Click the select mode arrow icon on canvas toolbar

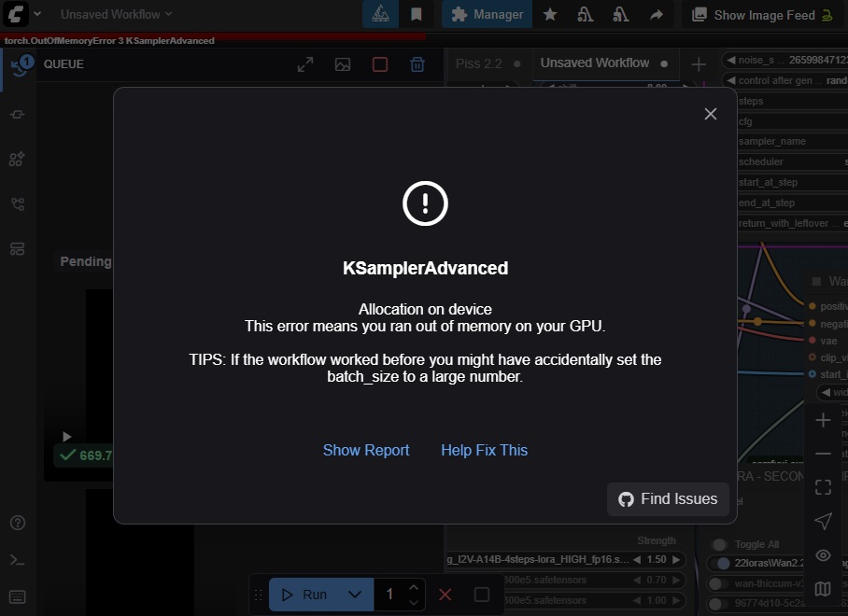823,521
